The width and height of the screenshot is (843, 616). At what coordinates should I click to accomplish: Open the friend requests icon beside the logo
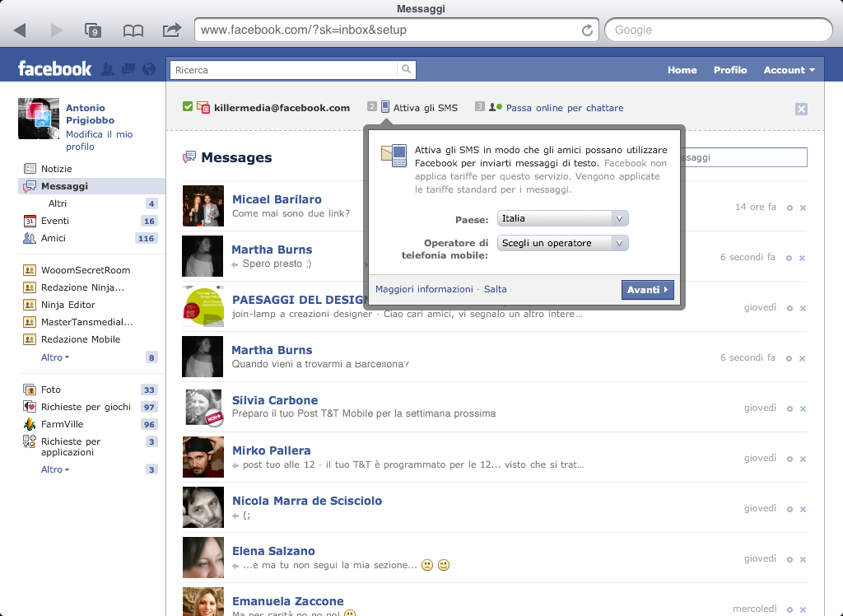point(108,70)
